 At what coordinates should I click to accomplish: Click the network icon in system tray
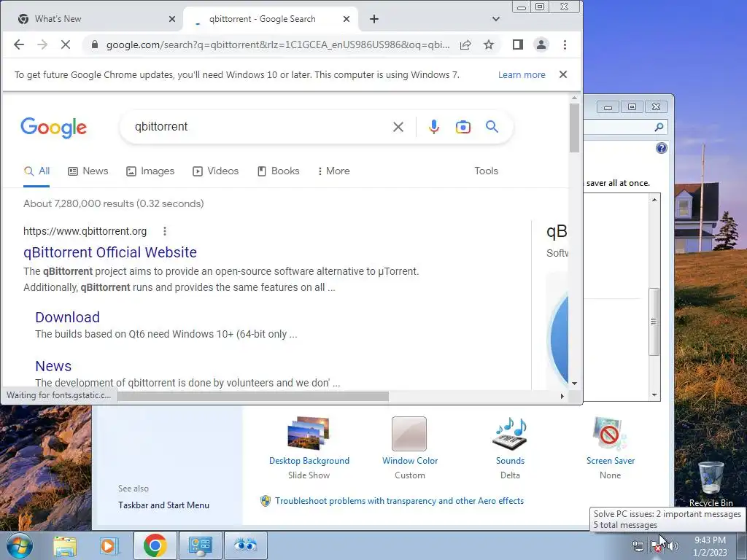(x=638, y=545)
